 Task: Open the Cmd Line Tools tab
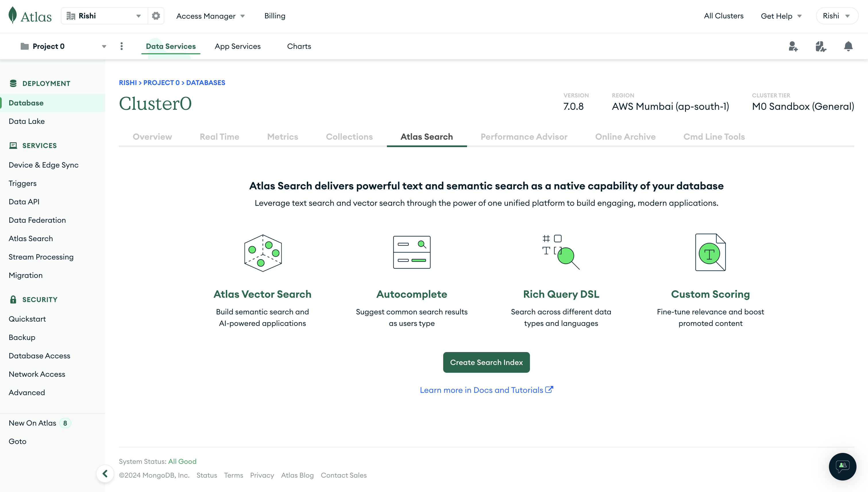coord(714,137)
